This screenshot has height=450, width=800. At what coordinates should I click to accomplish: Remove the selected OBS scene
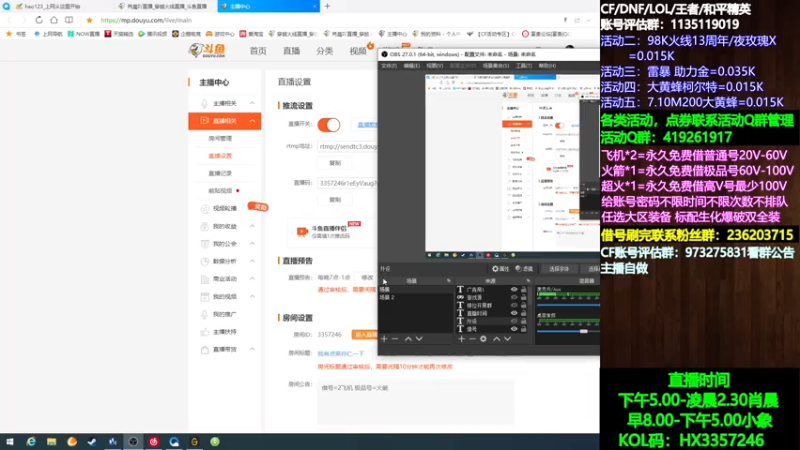pyautogui.click(x=395, y=339)
